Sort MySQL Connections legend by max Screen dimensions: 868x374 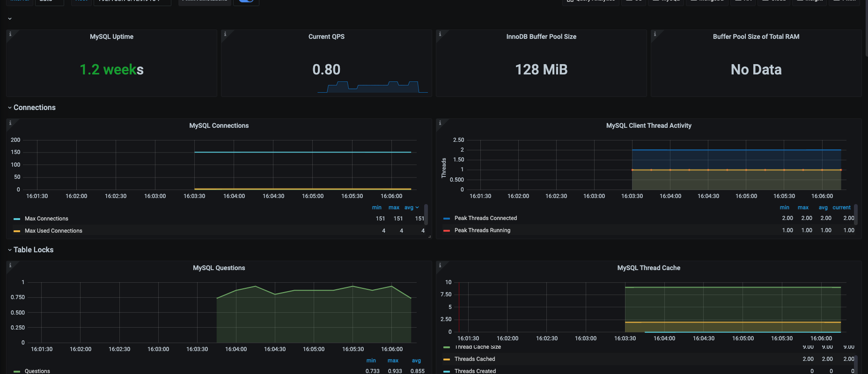tap(394, 207)
